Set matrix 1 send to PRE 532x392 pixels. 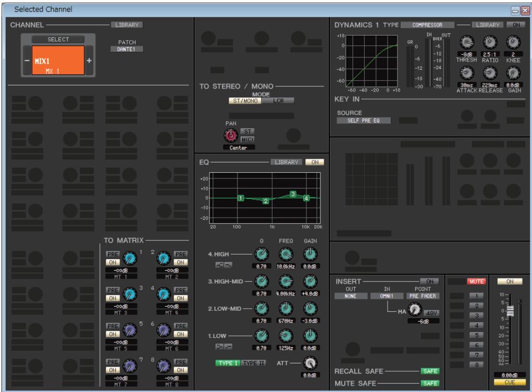point(113,254)
